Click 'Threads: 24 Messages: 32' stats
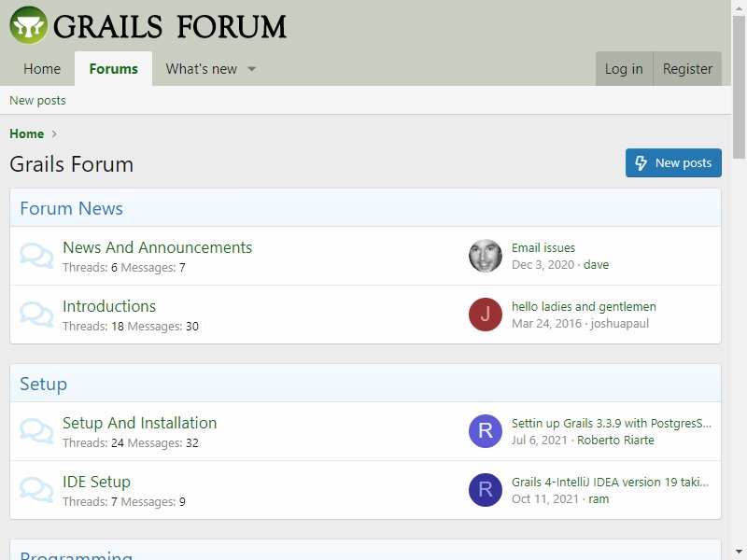 (x=131, y=442)
